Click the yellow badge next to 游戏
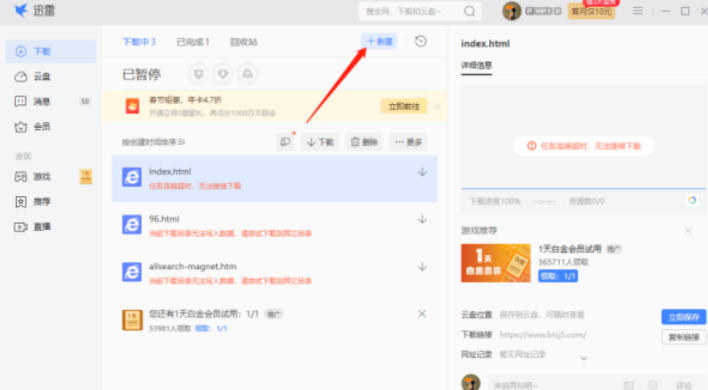This screenshot has width=708, height=390. tap(86, 176)
